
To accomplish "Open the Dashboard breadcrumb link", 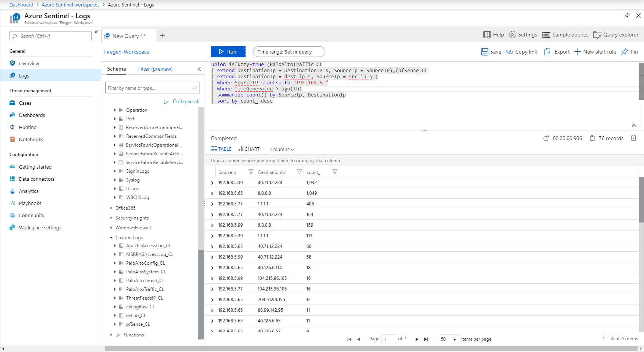I will [x=21, y=5].
